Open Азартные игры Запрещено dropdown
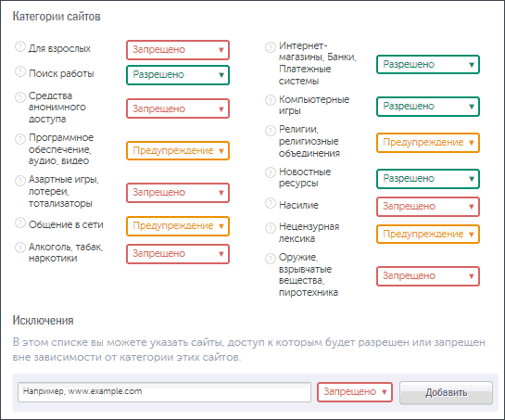The image size is (505, 420). click(178, 193)
